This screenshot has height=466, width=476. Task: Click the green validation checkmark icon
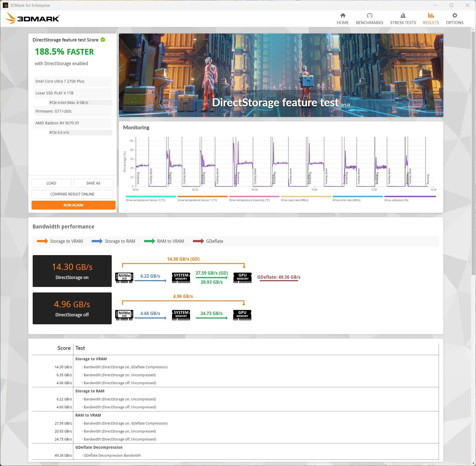point(103,40)
